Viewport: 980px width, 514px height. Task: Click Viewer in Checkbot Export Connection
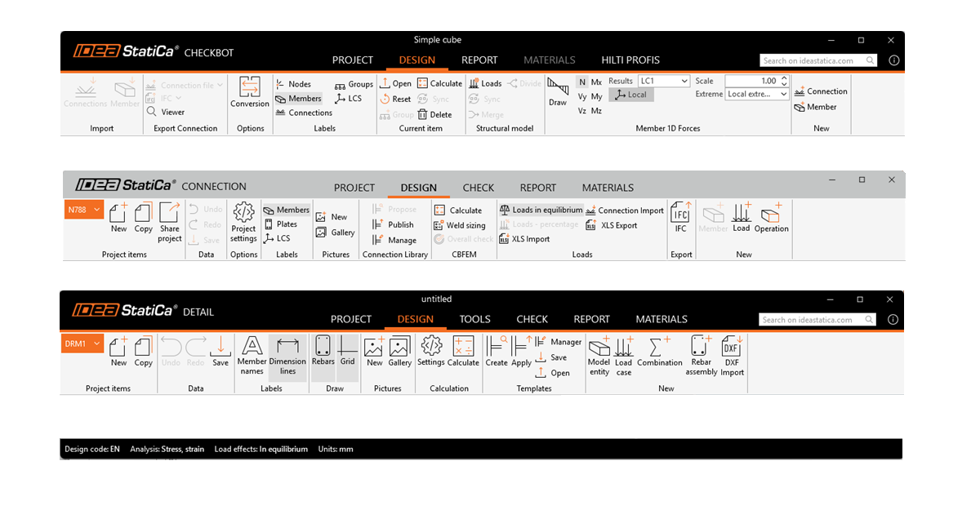[x=166, y=112]
